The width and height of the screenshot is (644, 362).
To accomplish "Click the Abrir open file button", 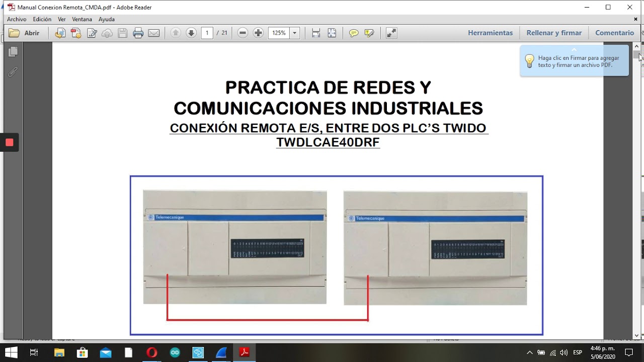I will click(x=24, y=33).
